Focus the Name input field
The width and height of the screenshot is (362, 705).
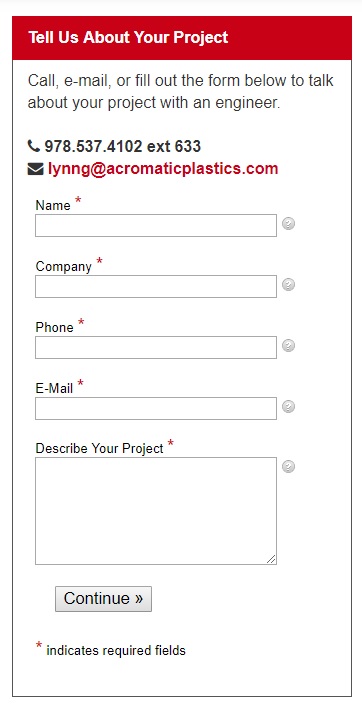[x=156, y=225]
